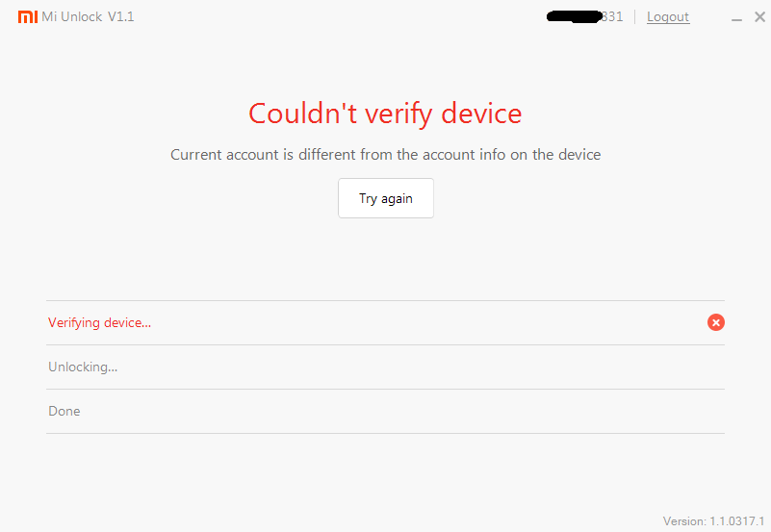This screenshot has height=532, width=771.
Task: Click the divider between "Unlocking..." and "Done"
Action: point(385,389)
